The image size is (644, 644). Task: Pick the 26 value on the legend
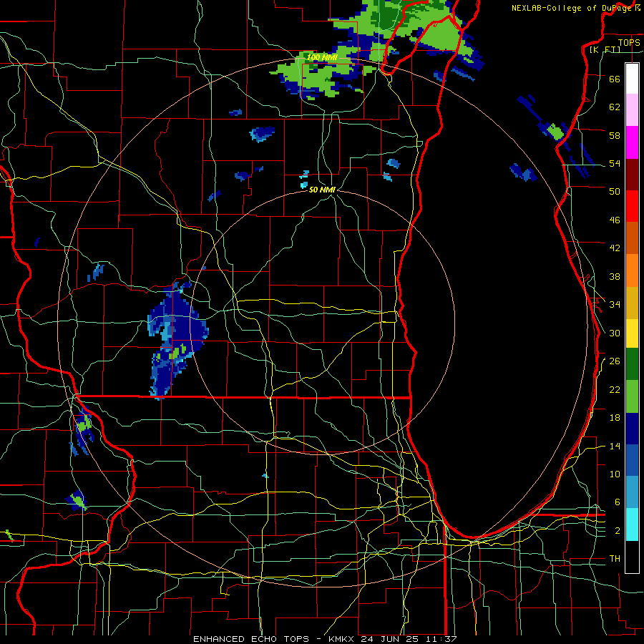click(615, 361)
